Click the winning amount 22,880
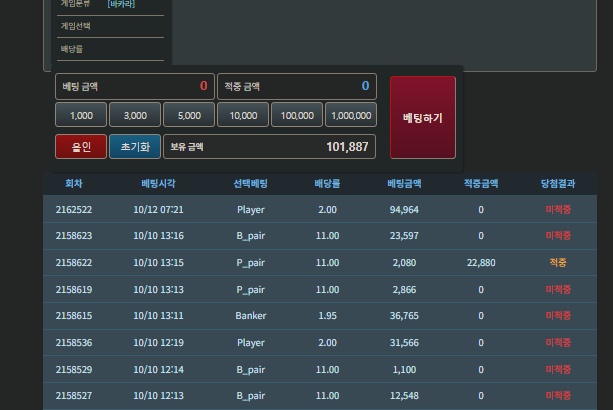Screen dimensions: 613x410 click(x=481, y=262)
